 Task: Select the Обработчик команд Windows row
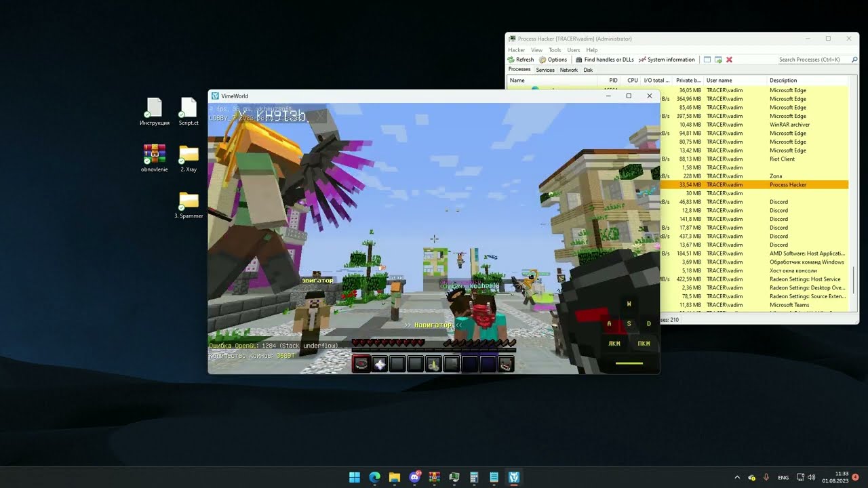click(x=754, y=262)
